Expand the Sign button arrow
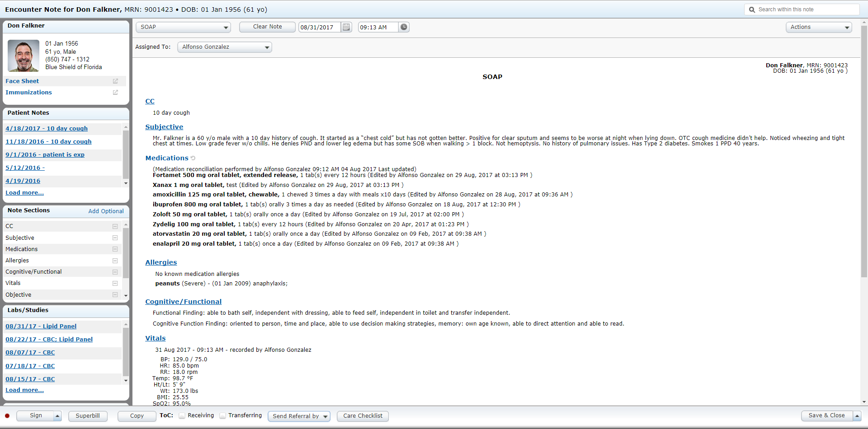The image size is (868, 429). coord(57,416)
